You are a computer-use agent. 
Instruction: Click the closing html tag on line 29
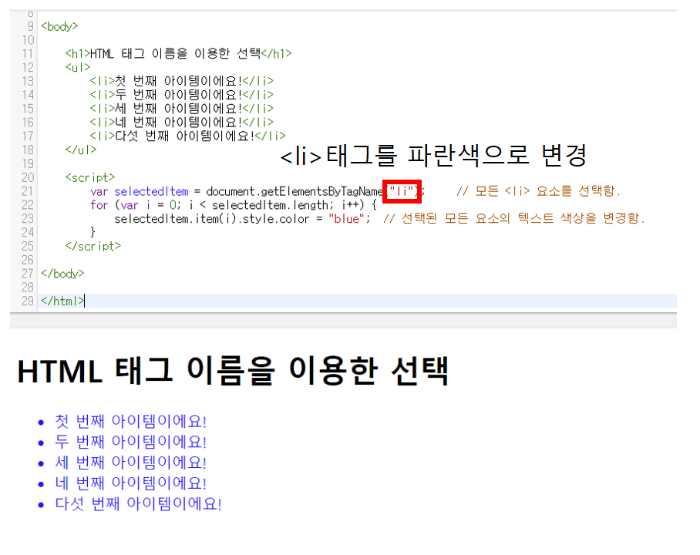tap(62, 301)
